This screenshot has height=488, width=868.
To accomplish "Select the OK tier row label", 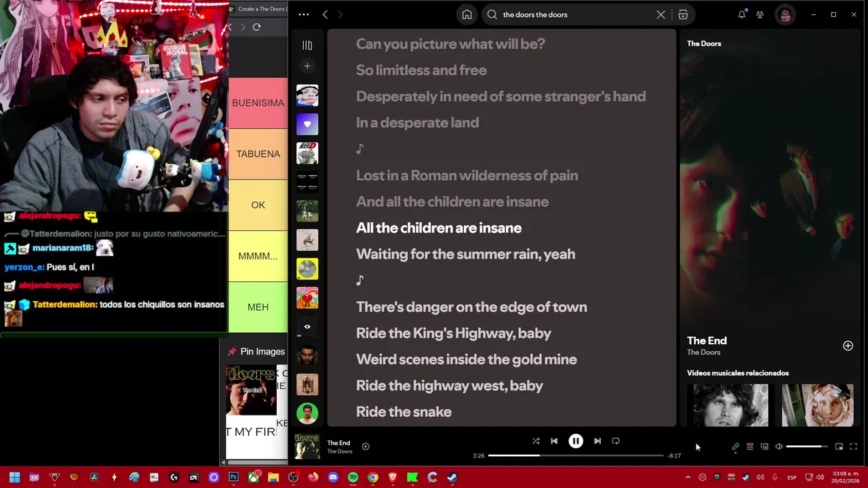I will (258, 205).
